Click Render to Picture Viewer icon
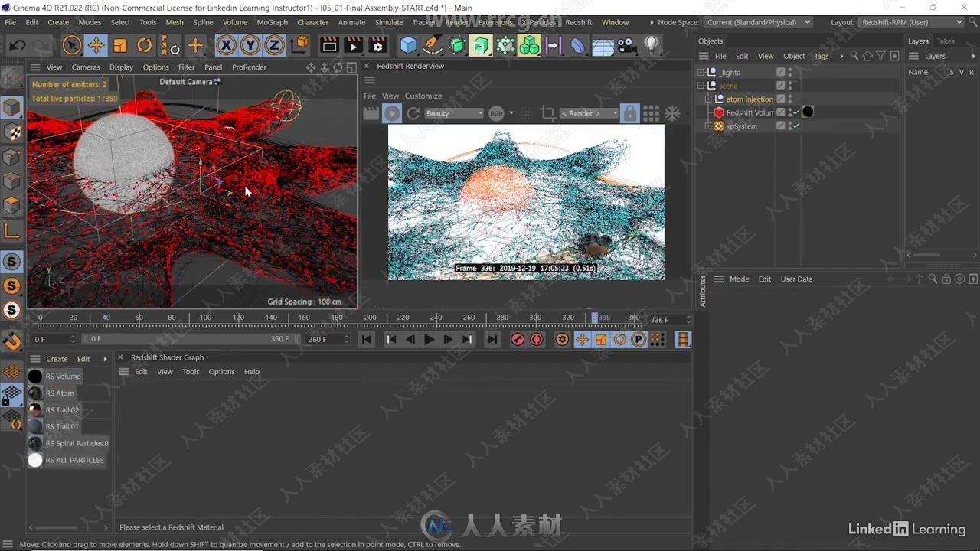The width and height of the screenshot is (980, 551). pos(353,46)
